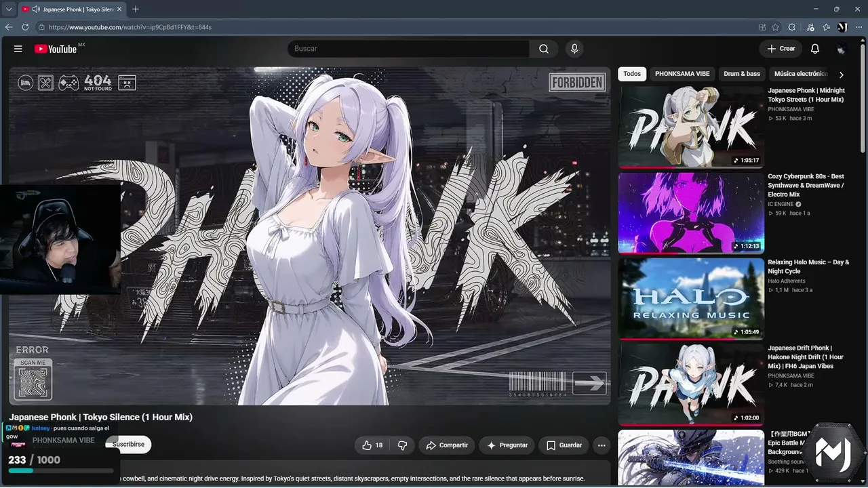Open browser extensions puzzle icon
Image resolution: width=868 pixels, height=488 pixels.
(792, 27)
